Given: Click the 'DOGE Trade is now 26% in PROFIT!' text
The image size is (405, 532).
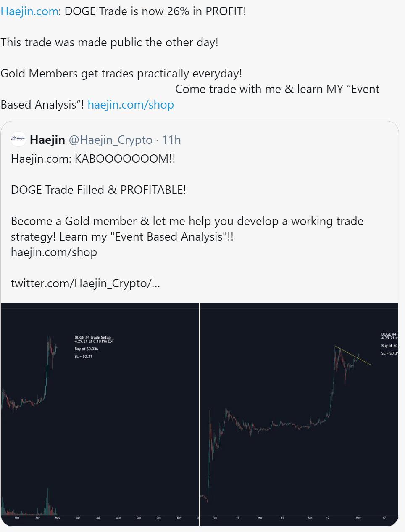Looking at the screenshot, I should [x=155, y=11].
